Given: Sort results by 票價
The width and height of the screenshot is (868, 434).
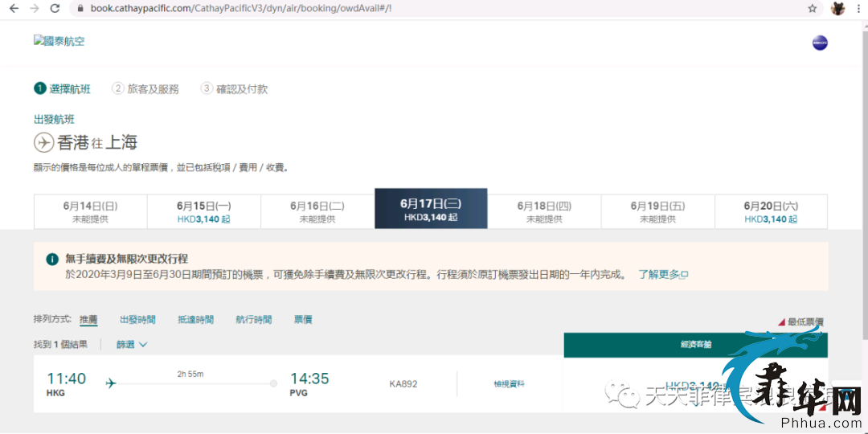Looking at the screenshot, I should pos(303,319).
